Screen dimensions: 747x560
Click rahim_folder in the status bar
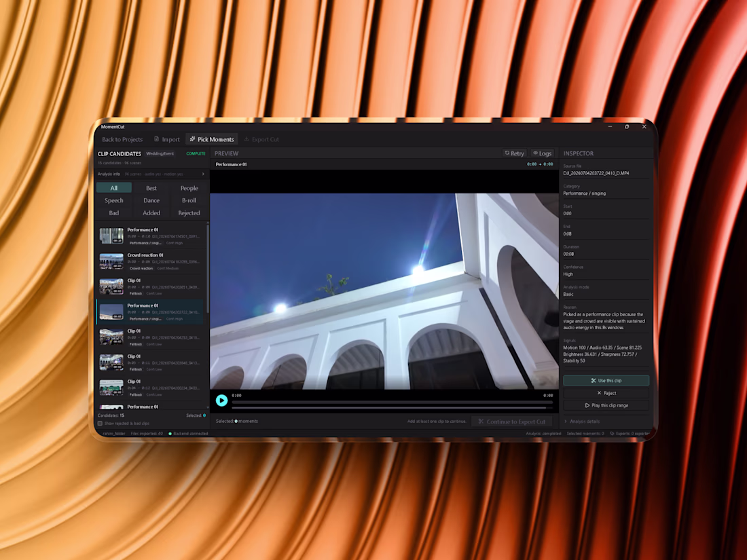click(114, 434)
